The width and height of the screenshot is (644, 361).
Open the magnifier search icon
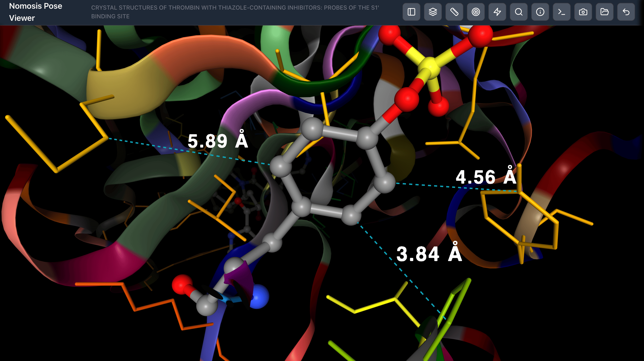click(x=519, y=12)
